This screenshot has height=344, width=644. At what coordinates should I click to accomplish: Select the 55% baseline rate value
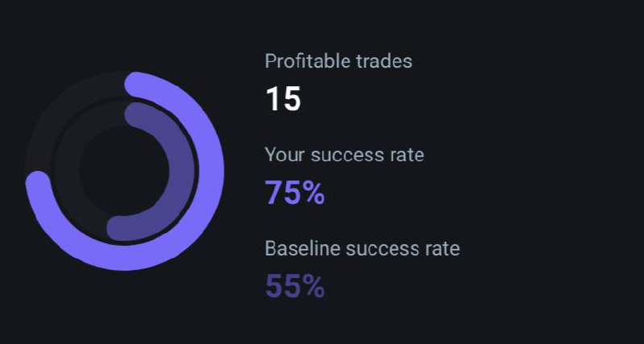(x=295, y=286)
